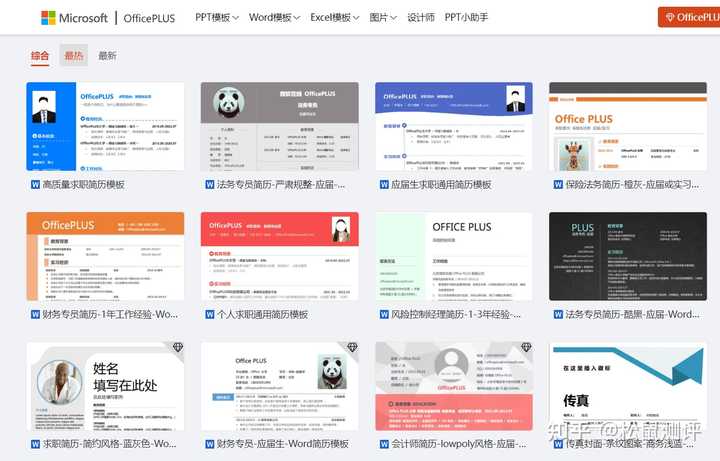Click Word icon beside 高质量求职简历模板
This screenshot has width=720, height=461.
coord(35,185)
